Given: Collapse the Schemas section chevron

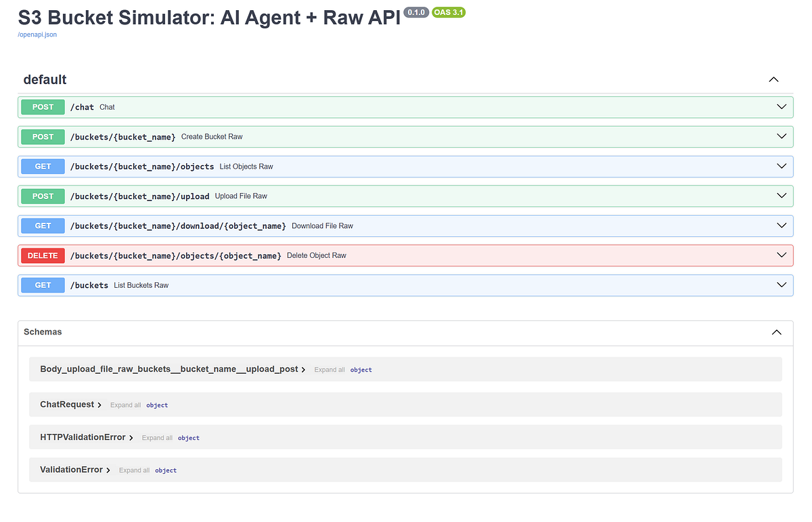Looking at the screenshot, I should click(x=776, y=332).
